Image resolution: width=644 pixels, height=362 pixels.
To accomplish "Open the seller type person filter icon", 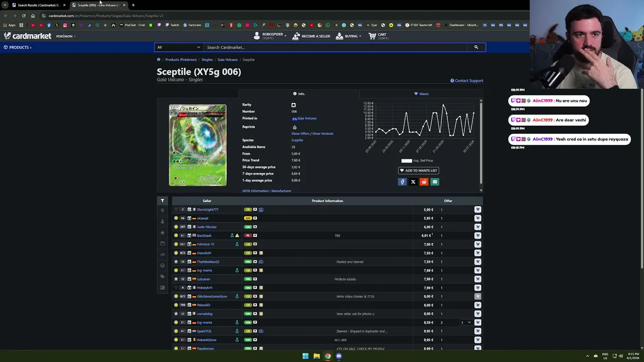I will [162, 221].
